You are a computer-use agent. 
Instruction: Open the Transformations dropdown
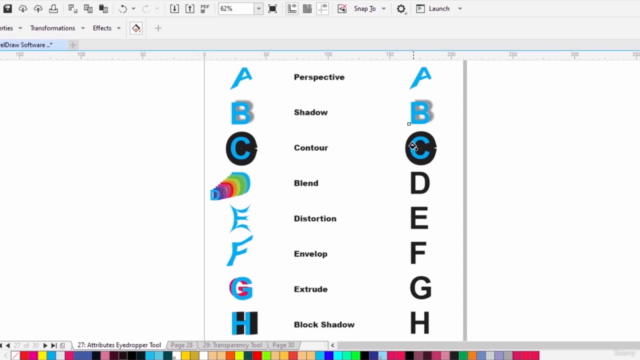57,28
